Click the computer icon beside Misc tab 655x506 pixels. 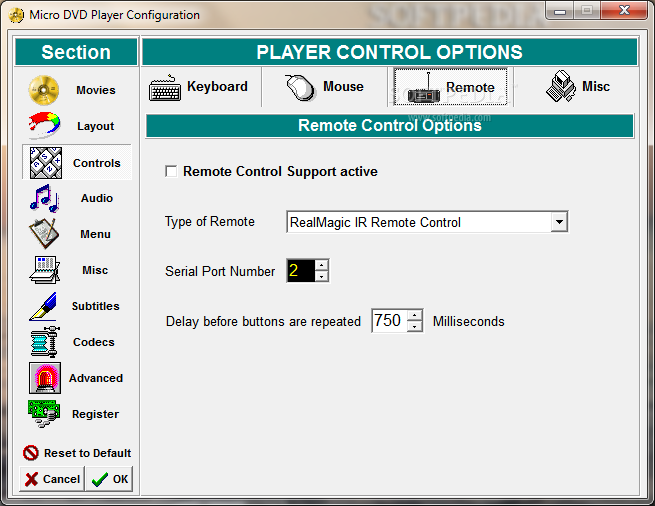561,86
